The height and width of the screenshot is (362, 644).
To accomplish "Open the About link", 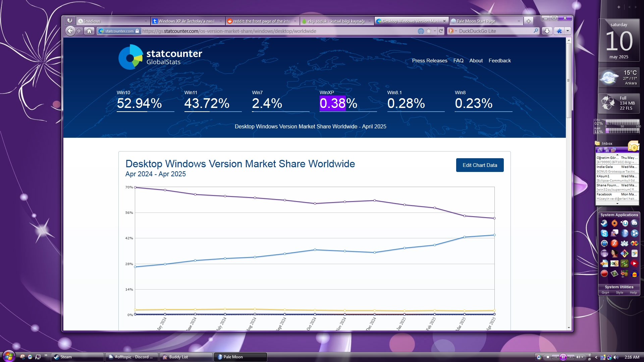I will pyautogui.click(x=476, y=61).
